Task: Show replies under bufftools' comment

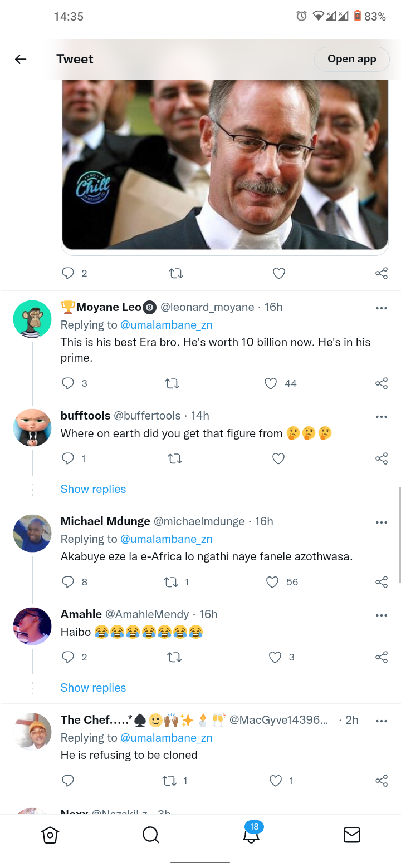Action: pyautogui.click(x=93, y=489)
